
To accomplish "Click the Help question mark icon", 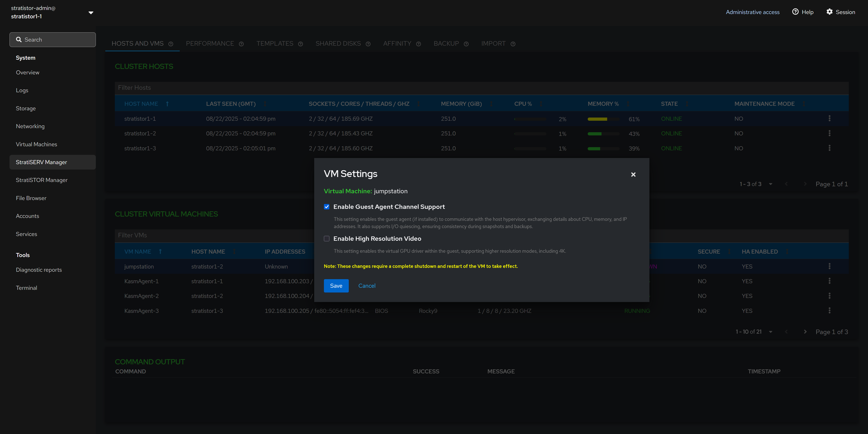I will pyautogui.click(x=795, y=12).
